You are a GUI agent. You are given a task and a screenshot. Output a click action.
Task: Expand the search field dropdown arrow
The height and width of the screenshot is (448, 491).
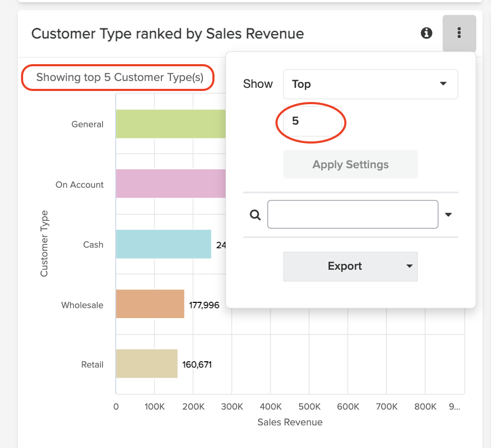click(448, 214)
